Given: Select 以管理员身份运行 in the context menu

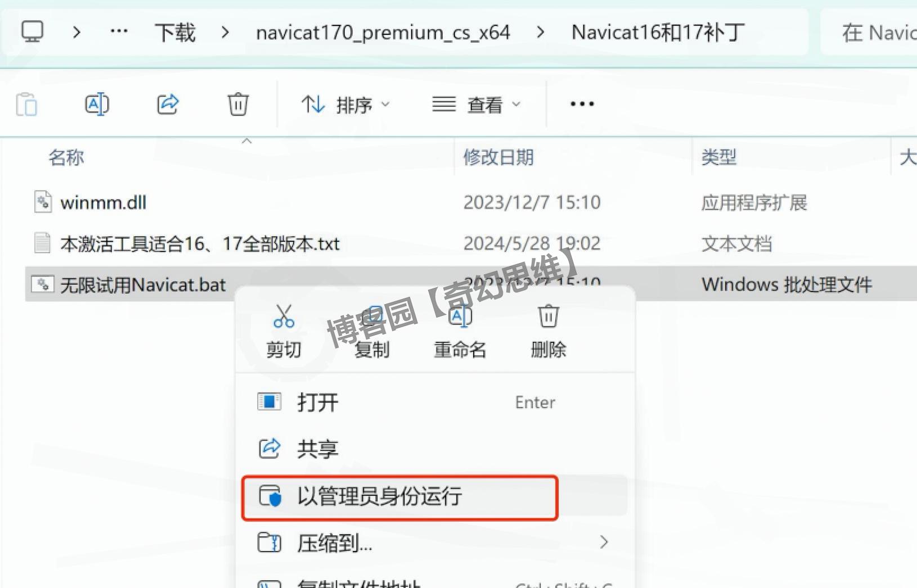Looking at the screenshot, I should (399, 497).
